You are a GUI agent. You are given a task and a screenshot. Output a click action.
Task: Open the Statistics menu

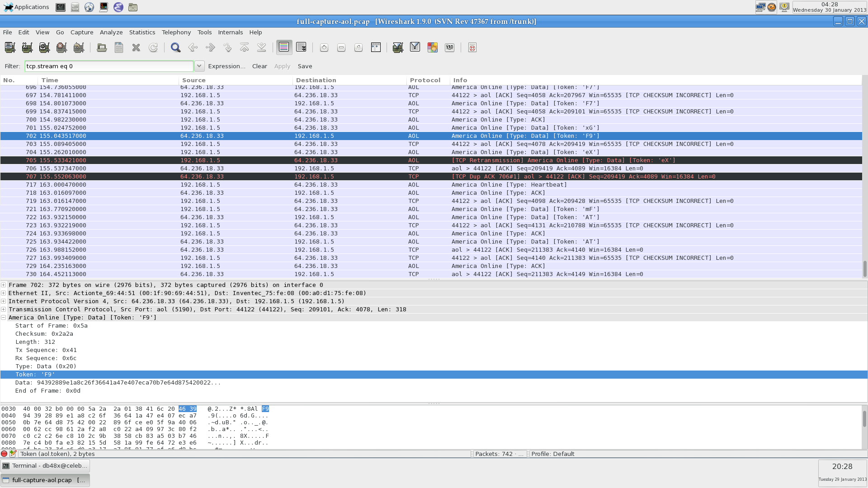click(x=142, y=32)
